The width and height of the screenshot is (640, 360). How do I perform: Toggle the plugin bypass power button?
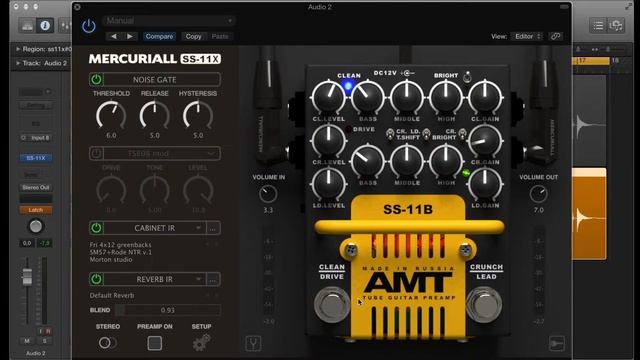[89, 26]
